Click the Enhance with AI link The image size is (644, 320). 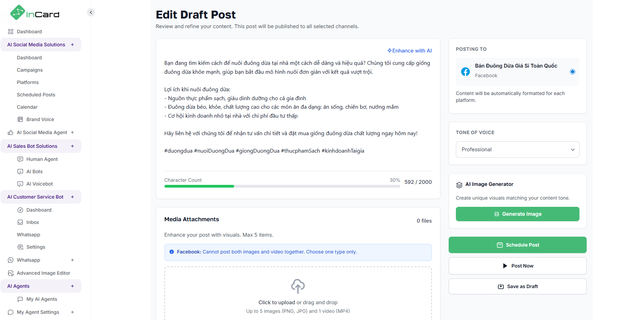(410, 50)
